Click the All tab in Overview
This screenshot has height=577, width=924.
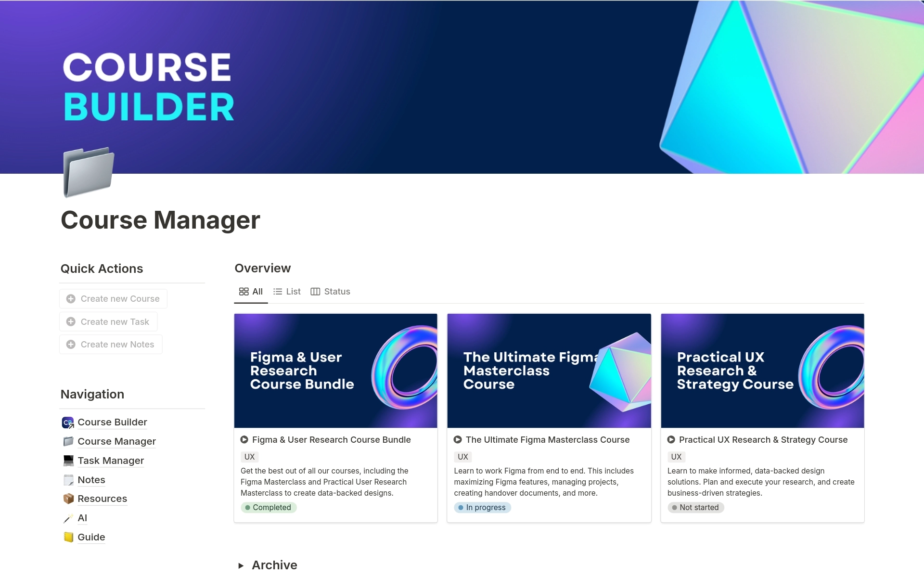pos(252,291)
